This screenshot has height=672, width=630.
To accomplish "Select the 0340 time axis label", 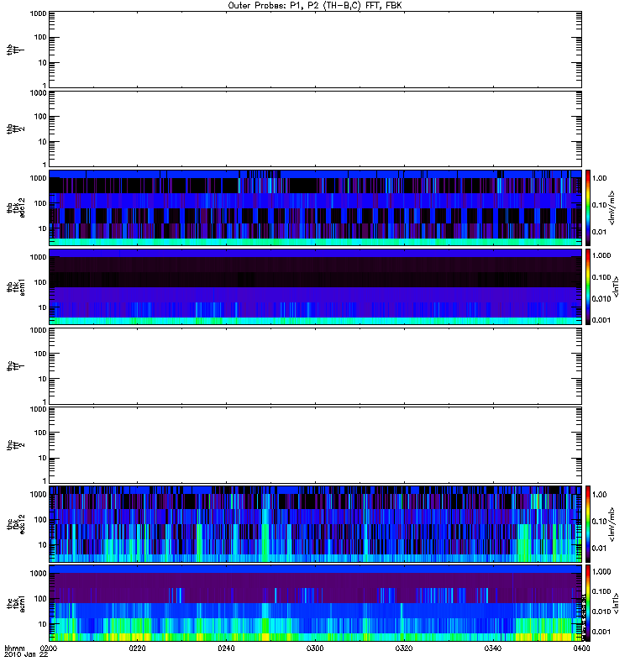I will point(493,648).
